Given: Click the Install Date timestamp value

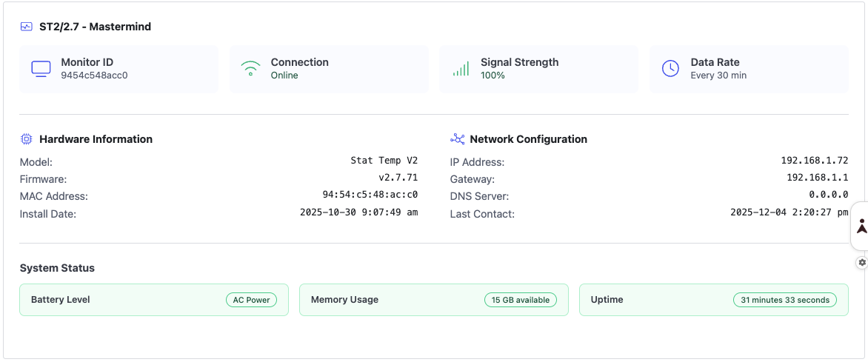Looking at the screenshot, I should coord(358,212).
